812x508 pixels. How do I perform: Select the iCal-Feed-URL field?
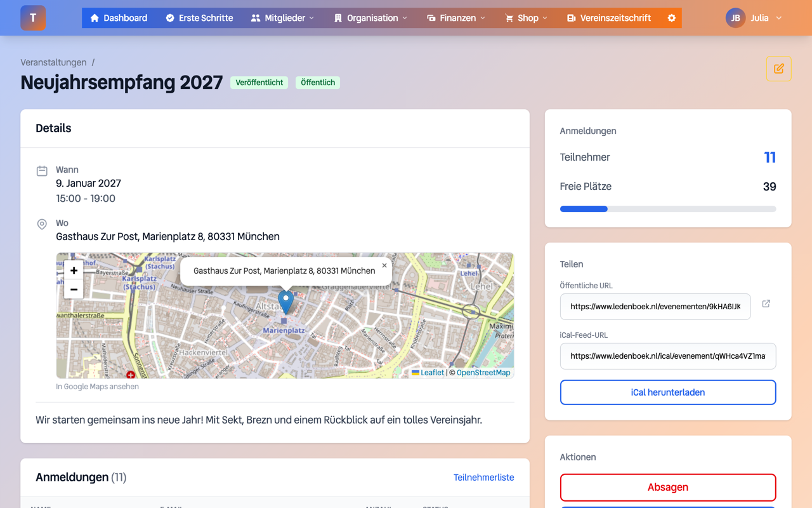point(668,356)
